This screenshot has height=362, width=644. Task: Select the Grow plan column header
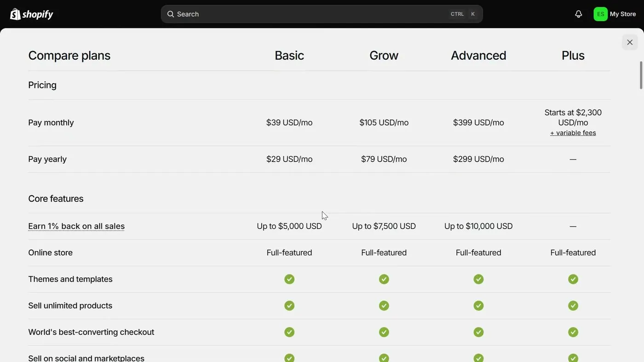[x=384, y=55]
